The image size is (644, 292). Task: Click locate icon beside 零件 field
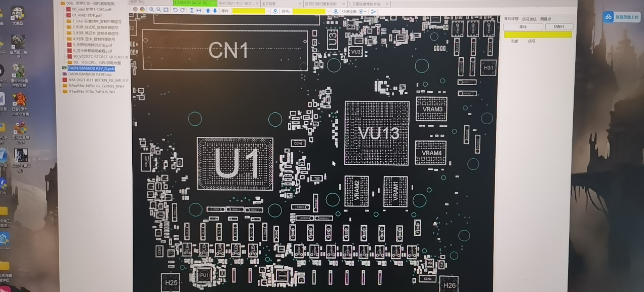coord(275,11)
